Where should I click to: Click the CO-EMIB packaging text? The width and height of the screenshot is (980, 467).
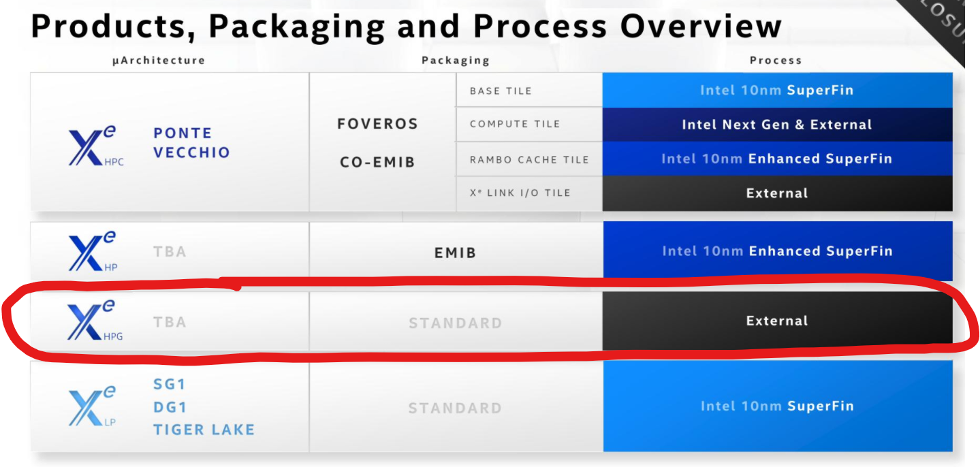(377, 163)
